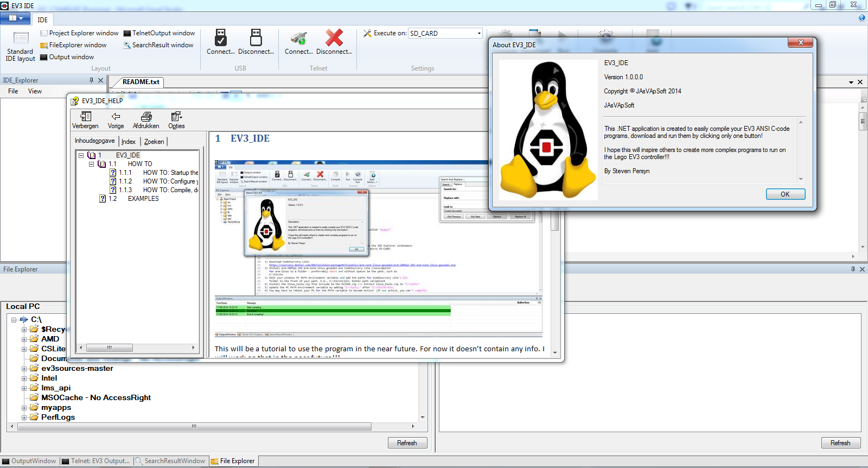Select HOW TO: Configure help topic
This screenshot has height=468, width=868.
click(x=170, y=181)
